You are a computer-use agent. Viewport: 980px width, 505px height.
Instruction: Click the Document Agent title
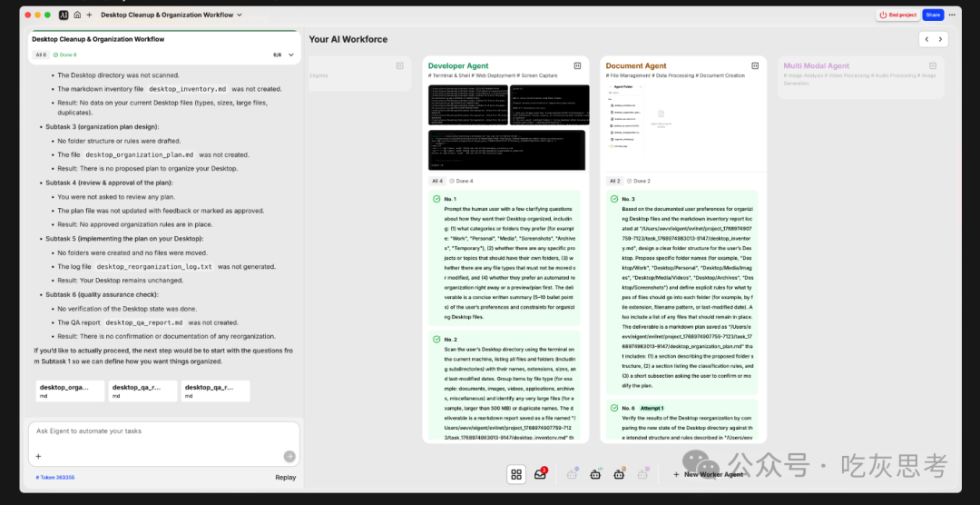[635, 65]
